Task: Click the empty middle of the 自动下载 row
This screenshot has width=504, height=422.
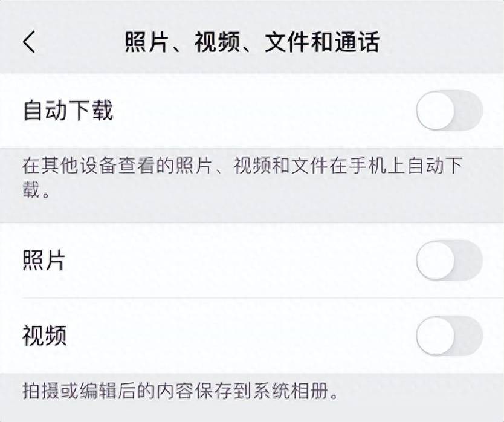Action: pyautogui.click(x=260, y=111)
